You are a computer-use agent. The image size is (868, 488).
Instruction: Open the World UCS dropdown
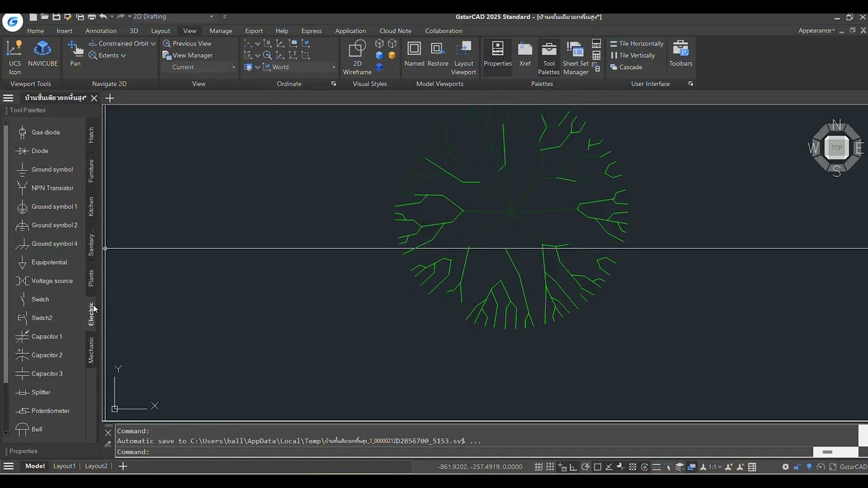(298, 67)
